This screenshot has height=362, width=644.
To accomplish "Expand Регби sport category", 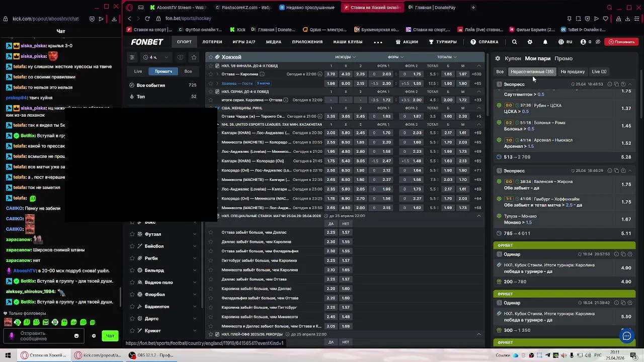I will (195, 258).
